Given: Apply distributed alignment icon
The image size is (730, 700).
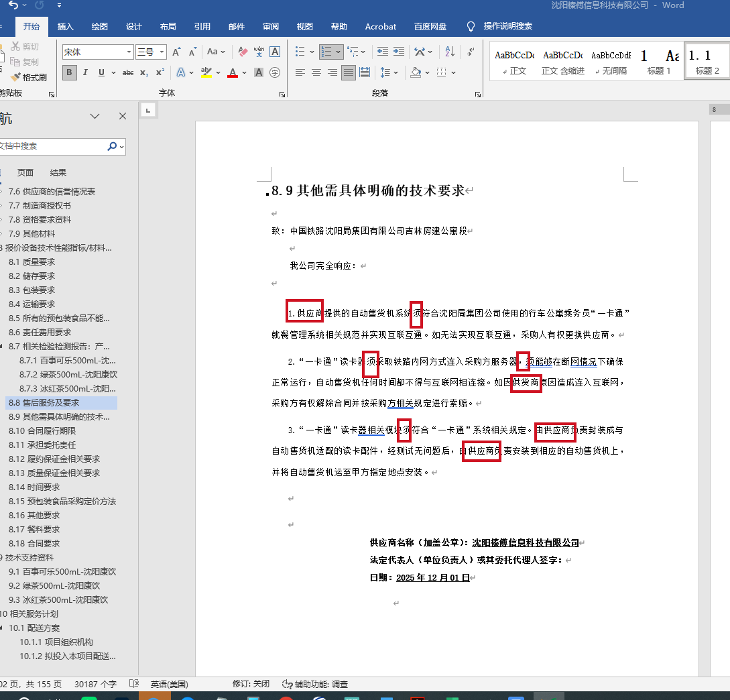Looking at the screenshot, I should point(365,72).
